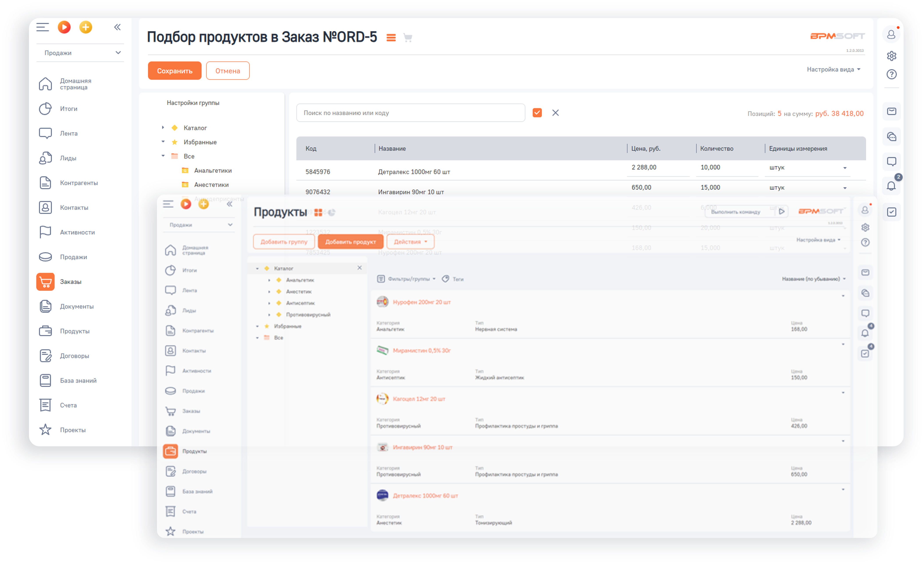The width and height of the screenshot is (924, 564).
Task: Open Мирамистин 0,5% 30г product link
Action: tap(422, 350)
